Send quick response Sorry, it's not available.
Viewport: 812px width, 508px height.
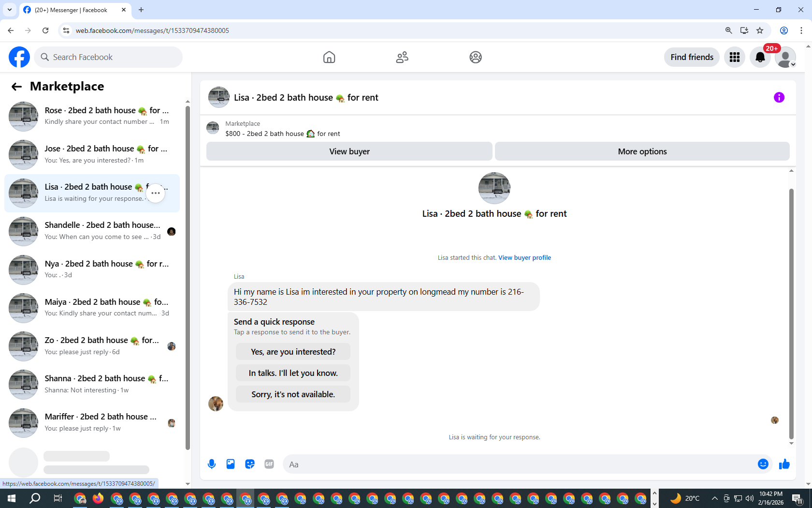click(x=293, y=394)
